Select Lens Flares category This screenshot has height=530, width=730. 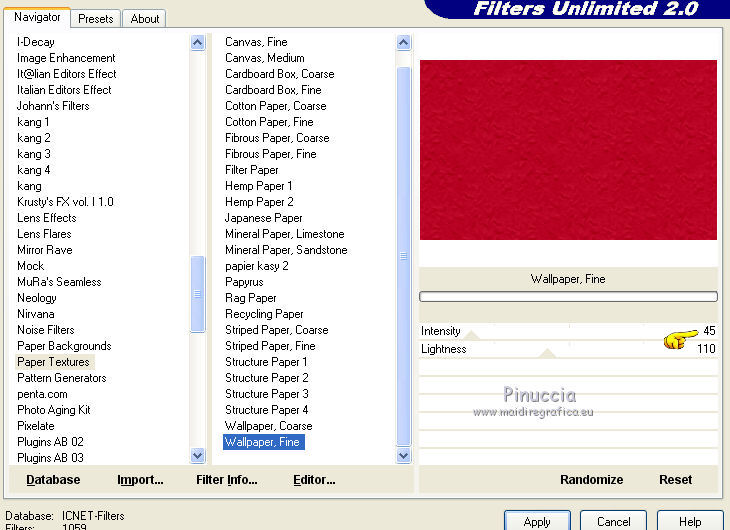click(x=44, y=234)
